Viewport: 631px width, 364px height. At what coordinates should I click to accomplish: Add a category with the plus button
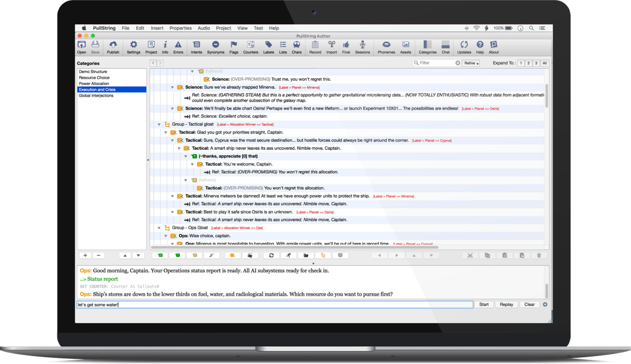(85, 255)
